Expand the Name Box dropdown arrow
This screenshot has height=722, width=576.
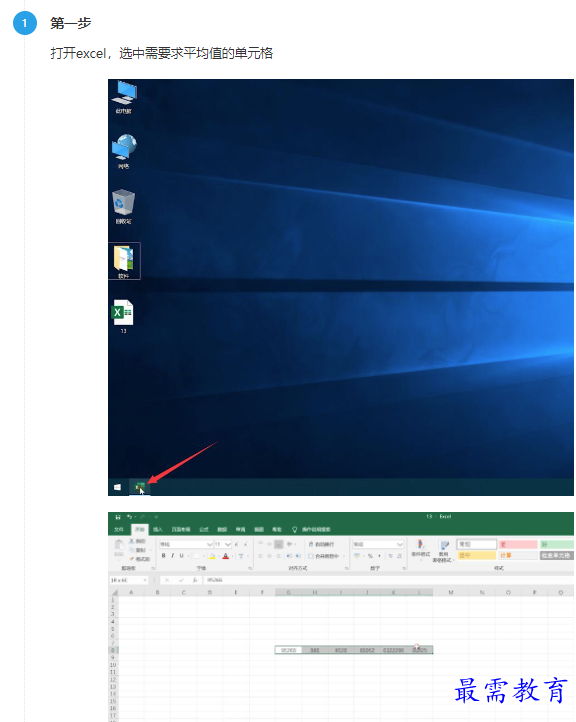click(x=145, y=580)
